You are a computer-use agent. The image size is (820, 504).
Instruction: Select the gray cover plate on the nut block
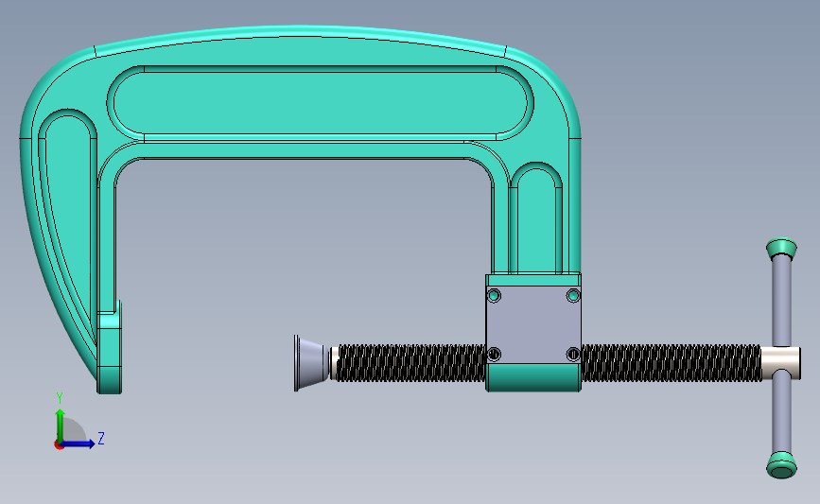pos(533,324)
